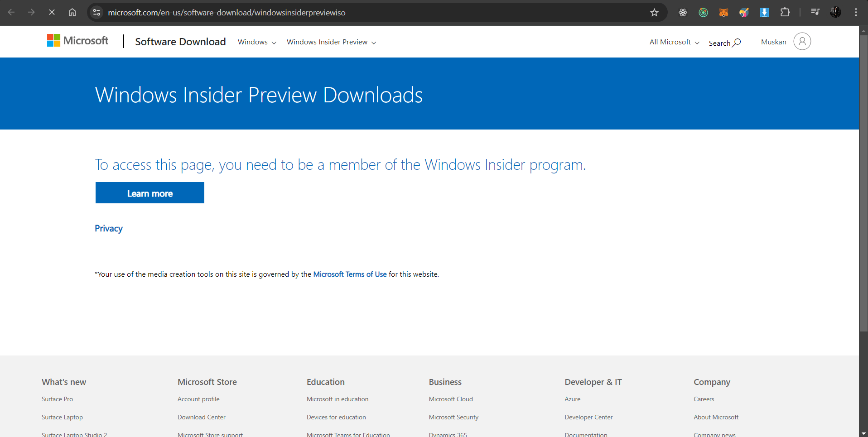Open the Microsoft Cloud footer link
The image size is (868, 437).
coord(451,399)
